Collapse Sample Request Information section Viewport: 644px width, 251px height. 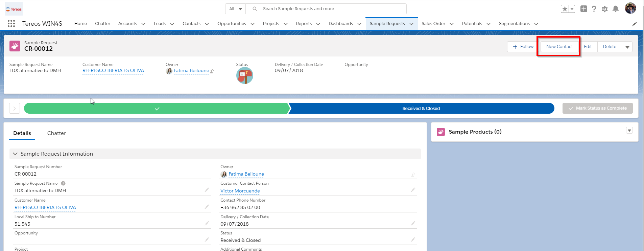[x=15, y=154]
